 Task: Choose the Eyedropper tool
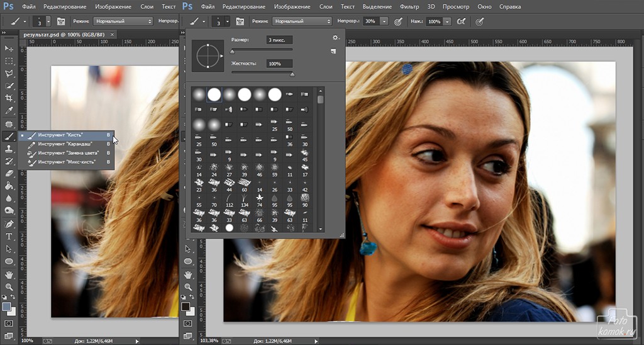point(9,111)
